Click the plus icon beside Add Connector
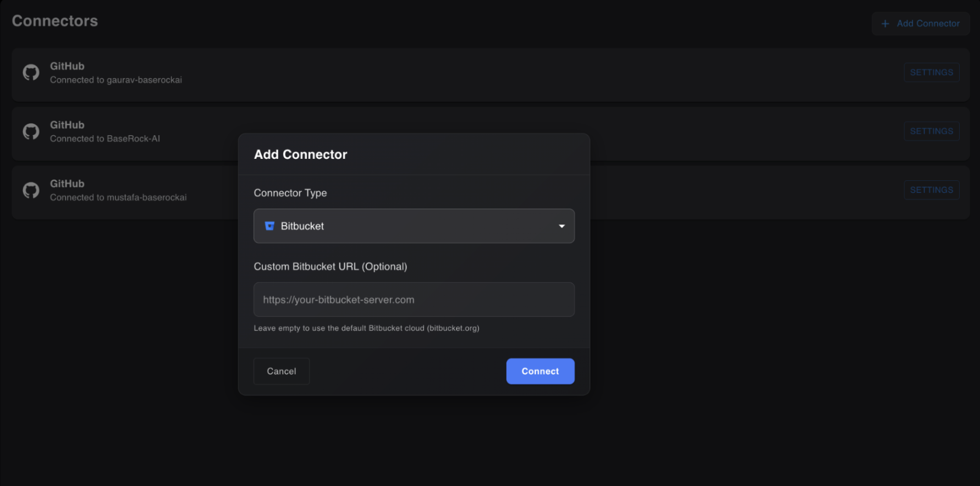This screenshot has width=980, height=486. point(885,24)
